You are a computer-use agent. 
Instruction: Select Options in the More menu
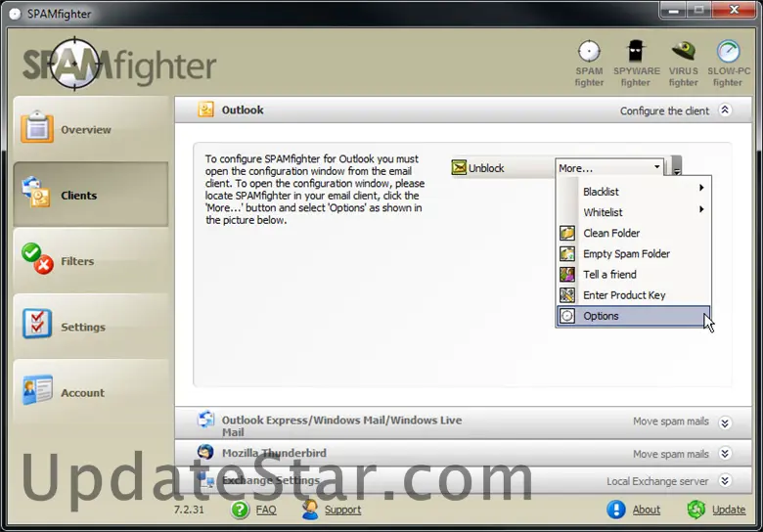point(633,316)
